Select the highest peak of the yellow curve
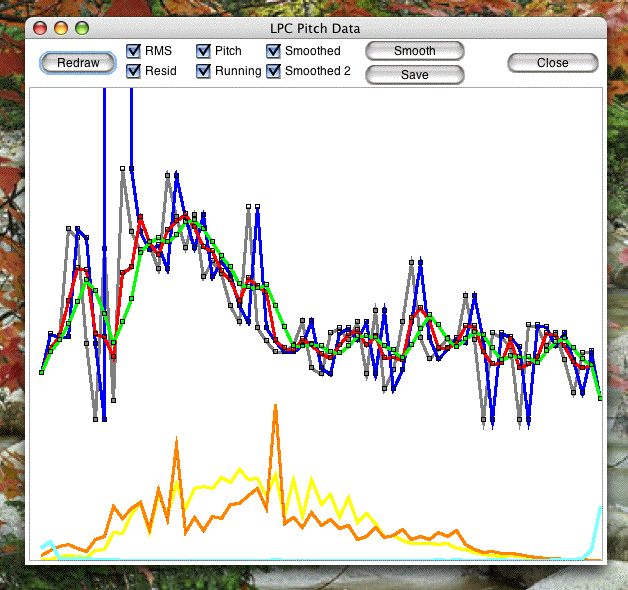Screen dimensions: 628x590 click(240, 469)
